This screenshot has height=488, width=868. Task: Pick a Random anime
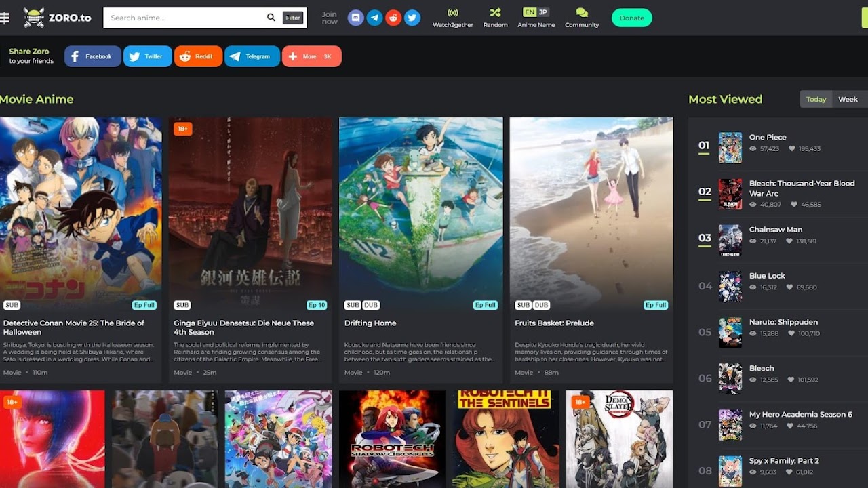pyautogui.click(x=495, y=18)
